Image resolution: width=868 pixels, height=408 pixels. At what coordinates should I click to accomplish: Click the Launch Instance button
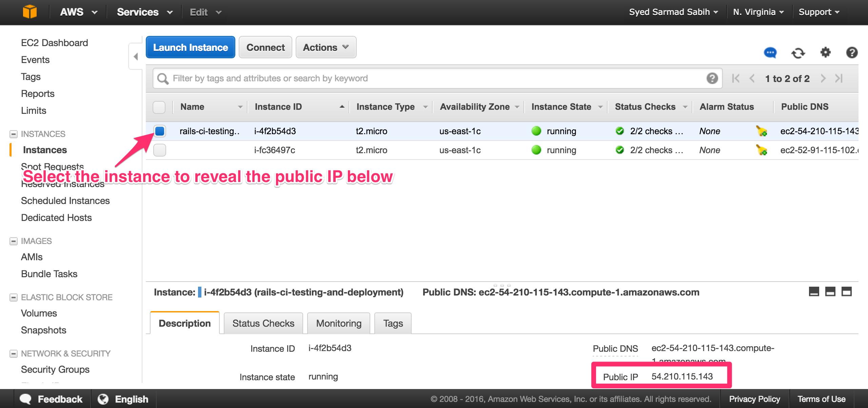191,47
